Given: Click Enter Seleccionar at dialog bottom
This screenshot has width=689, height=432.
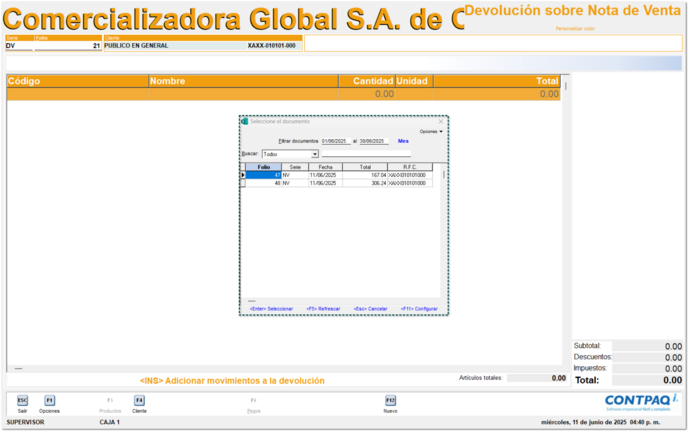Looking at the screenshot, I should [271, 309].
